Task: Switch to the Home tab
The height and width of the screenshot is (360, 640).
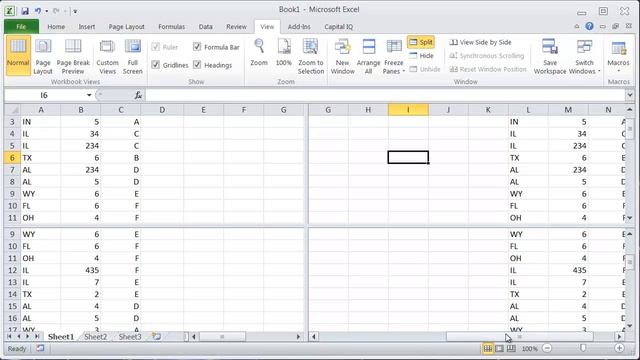Action: pos(56,27)
